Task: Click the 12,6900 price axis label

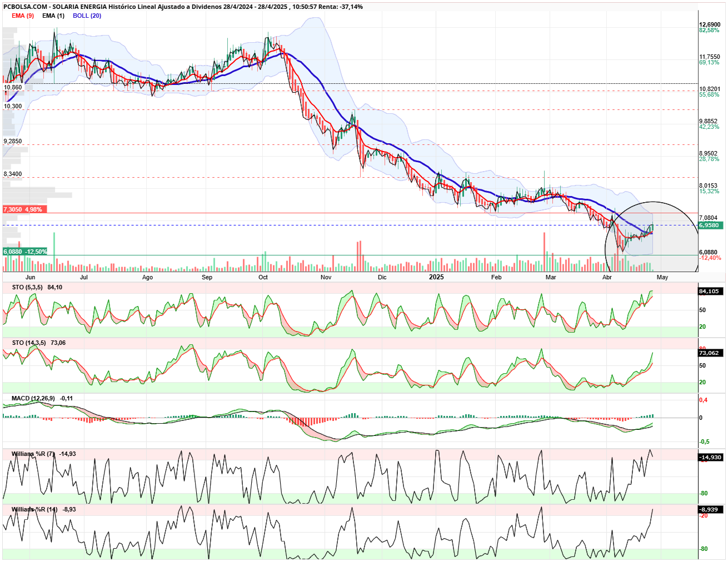Action: pos(710,24)
